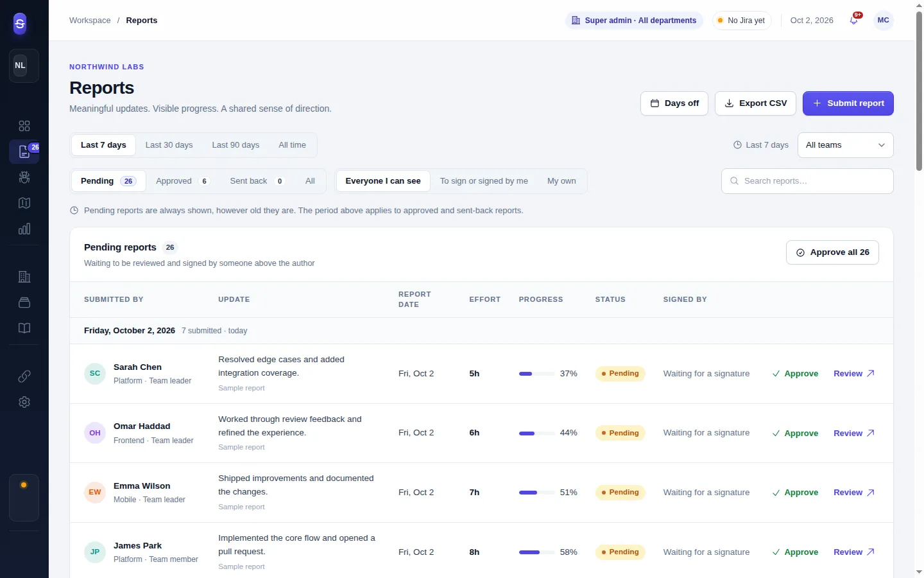Click Approve all 26 button

(x=832, y=252)
